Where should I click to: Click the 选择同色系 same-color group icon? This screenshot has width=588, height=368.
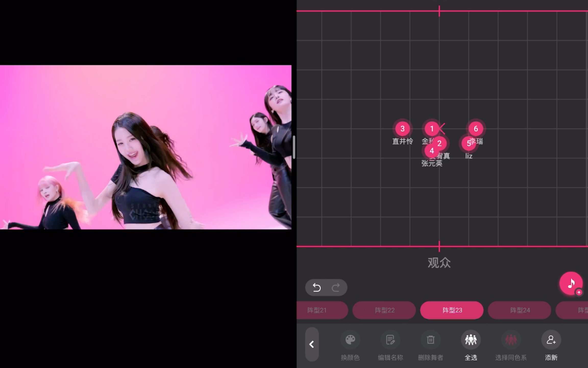(511, 340)
